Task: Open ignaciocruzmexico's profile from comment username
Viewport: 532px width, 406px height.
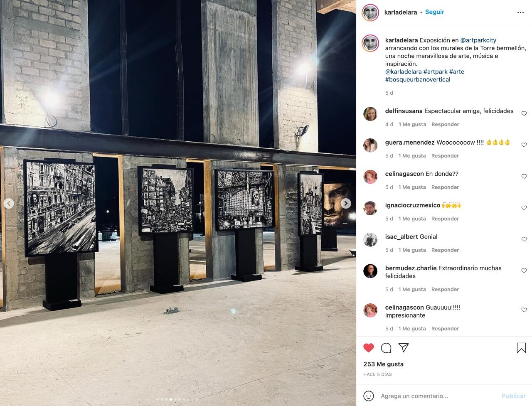Action: 413,205
